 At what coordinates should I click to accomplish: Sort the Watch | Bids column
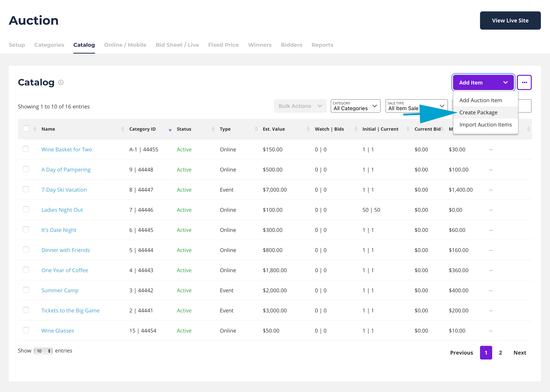click(356, 129)
